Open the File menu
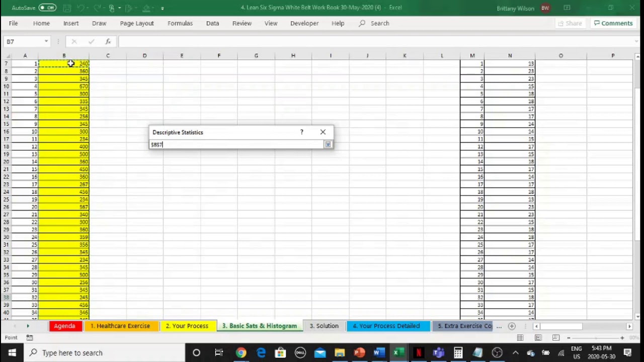 pos(13,23)
